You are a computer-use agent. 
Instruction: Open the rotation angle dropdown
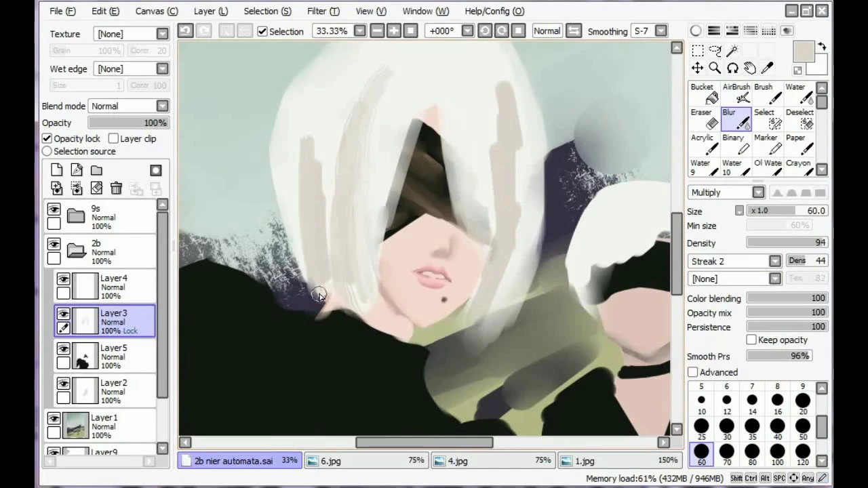tap(467, 30)
